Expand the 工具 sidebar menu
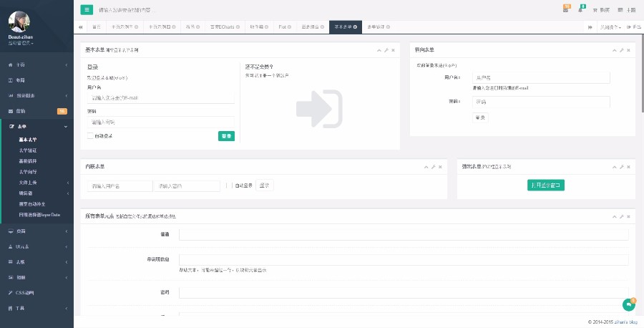This screenshot has height=328, width=644. (x=37, y=308)
